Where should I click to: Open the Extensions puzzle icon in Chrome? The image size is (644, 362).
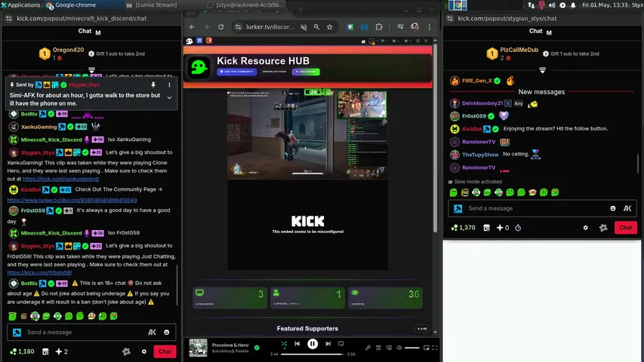point(379,26)
